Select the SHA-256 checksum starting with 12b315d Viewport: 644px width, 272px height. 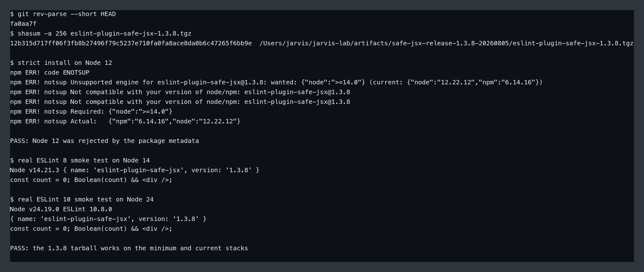131,43
